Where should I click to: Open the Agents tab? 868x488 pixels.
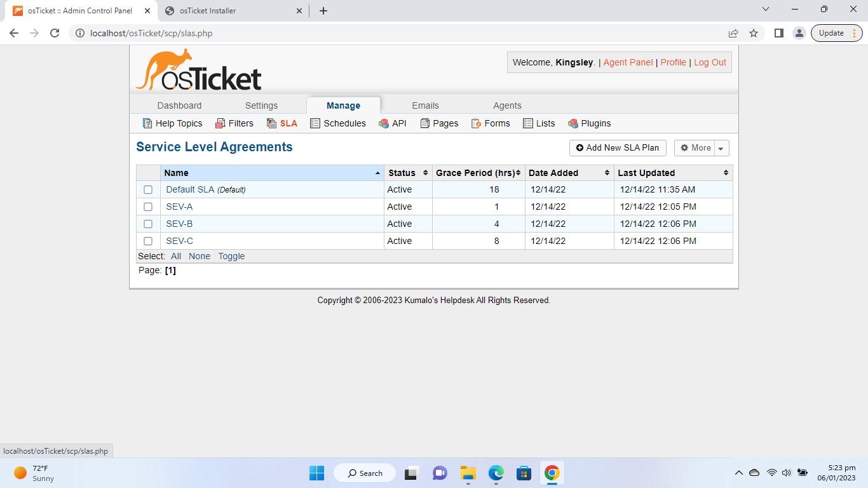tap(507, 105)
